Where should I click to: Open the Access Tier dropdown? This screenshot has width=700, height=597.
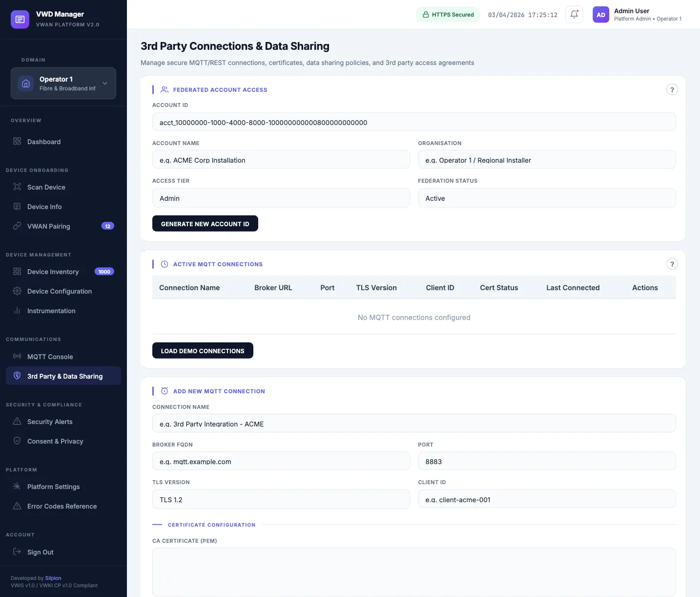click(x=281, y=198)
